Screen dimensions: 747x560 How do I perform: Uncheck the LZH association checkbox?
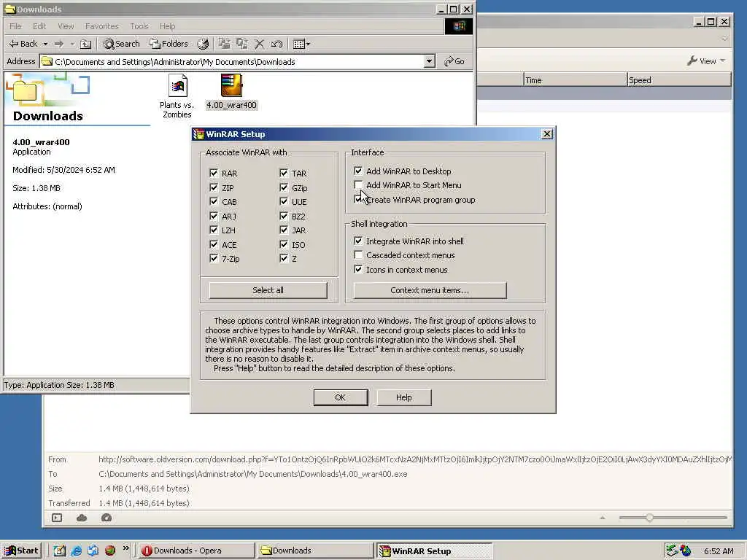point(214,230)
